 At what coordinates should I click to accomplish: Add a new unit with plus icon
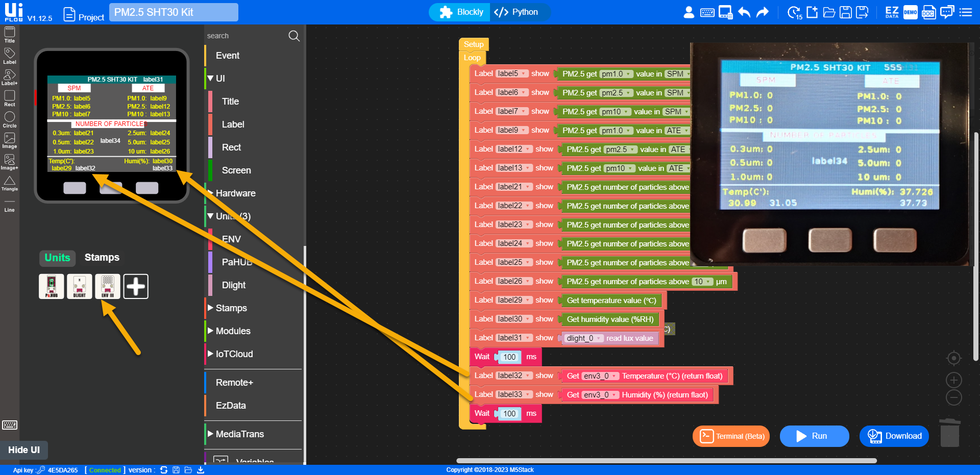pyautogui.click(x=136, y=286)
